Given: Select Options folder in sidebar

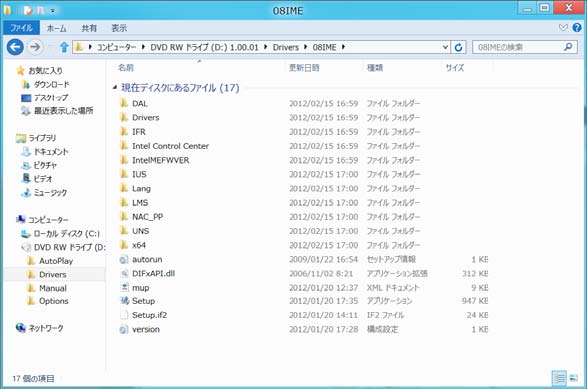Looking at the screenshot, I should (x=54, y=301).
